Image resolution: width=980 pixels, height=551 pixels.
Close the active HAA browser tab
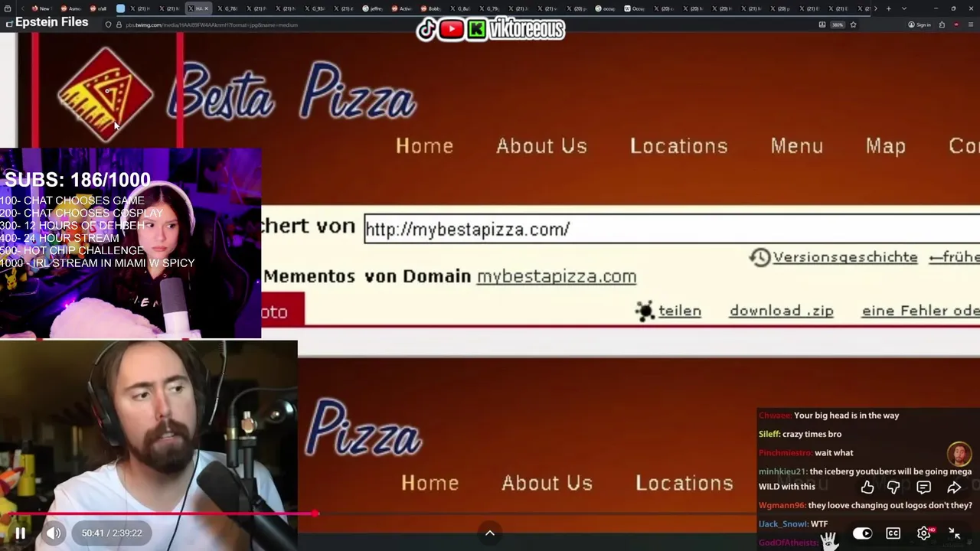[206, 8]
